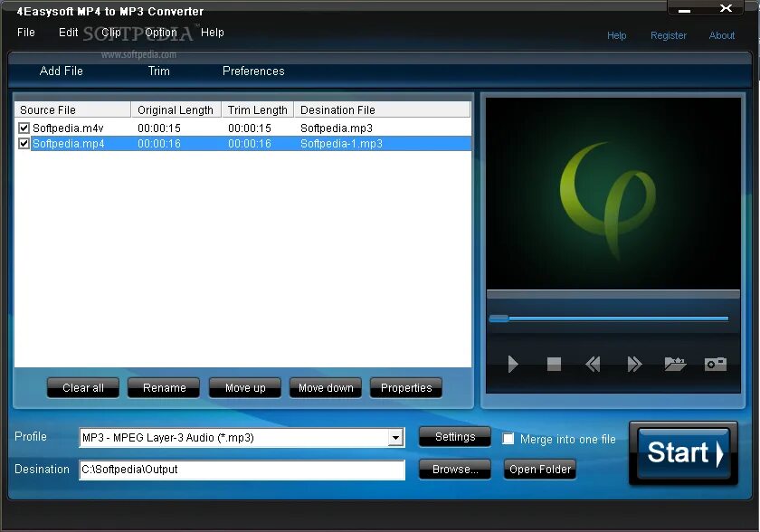Viewport: 760px width, 532px height.
Task: Open the snapshot folder icon
Action: tap(675, 364)
